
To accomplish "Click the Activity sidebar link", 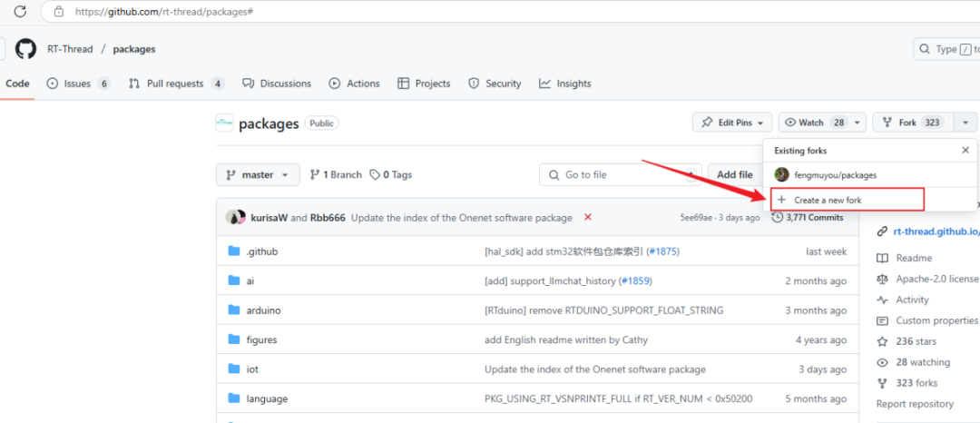I will pyautogui.click(x=913, y=300).
